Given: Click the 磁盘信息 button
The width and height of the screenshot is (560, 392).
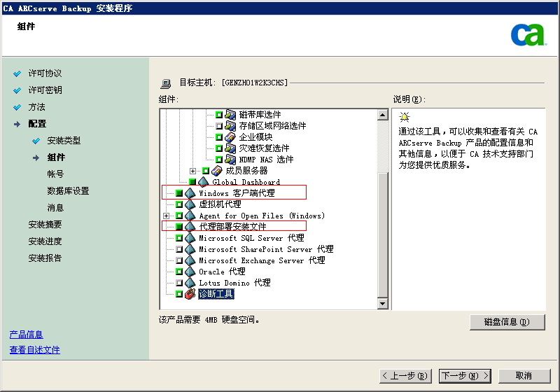Looking at the screenshot, I should coord(507,322).
